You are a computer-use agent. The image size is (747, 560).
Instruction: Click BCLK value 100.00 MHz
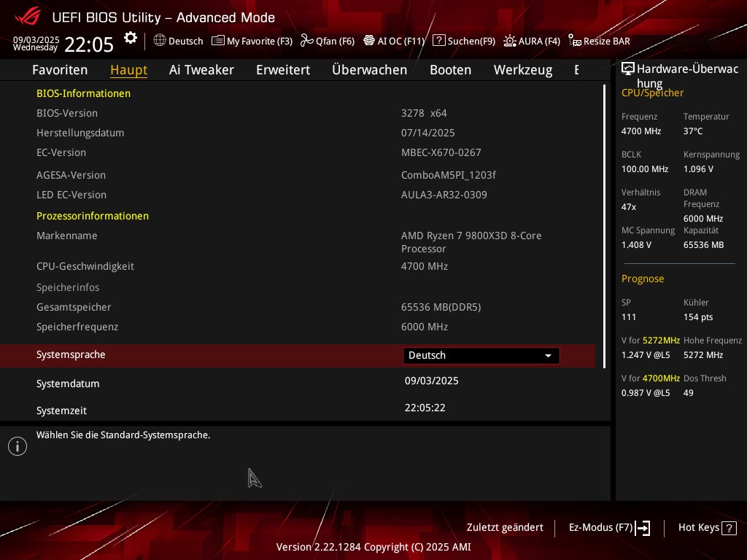pyautogui.click(x=645, y=169)
